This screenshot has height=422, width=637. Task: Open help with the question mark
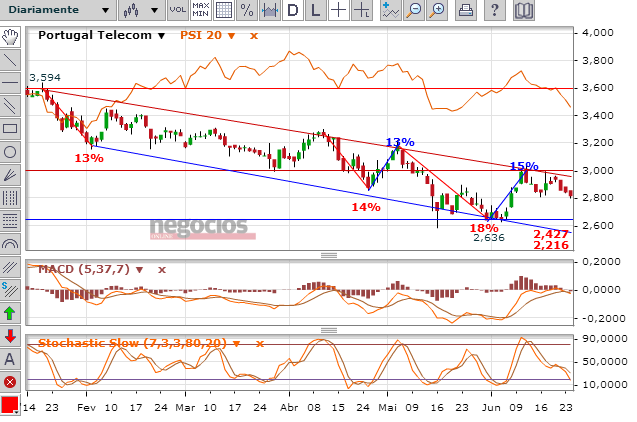coord(494,10)
